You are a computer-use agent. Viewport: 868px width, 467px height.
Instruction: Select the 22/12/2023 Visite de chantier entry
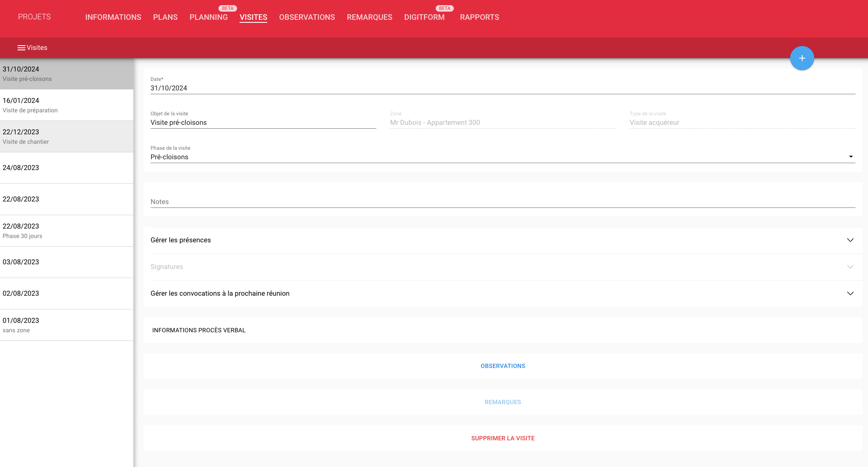67,136
